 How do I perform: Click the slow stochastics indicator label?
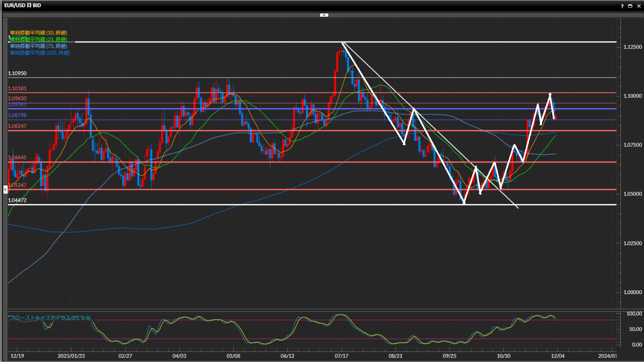pyautogui.click(x=49, y=318)
